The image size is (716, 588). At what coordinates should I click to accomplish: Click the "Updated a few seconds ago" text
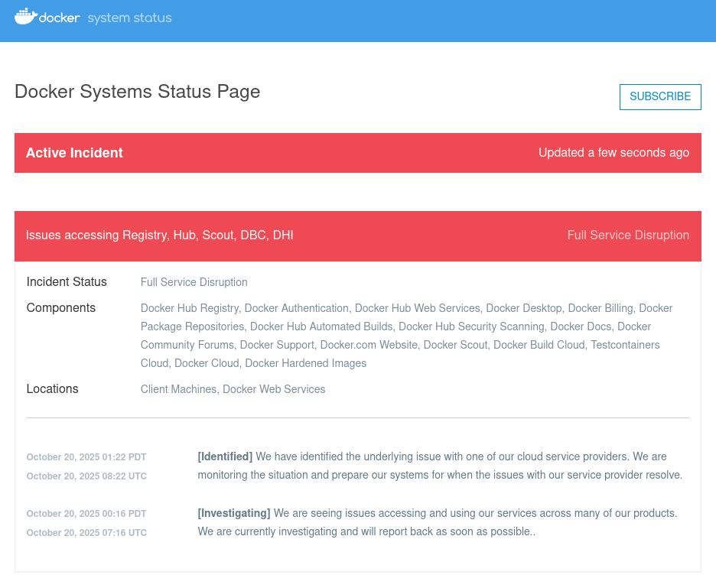613,153
